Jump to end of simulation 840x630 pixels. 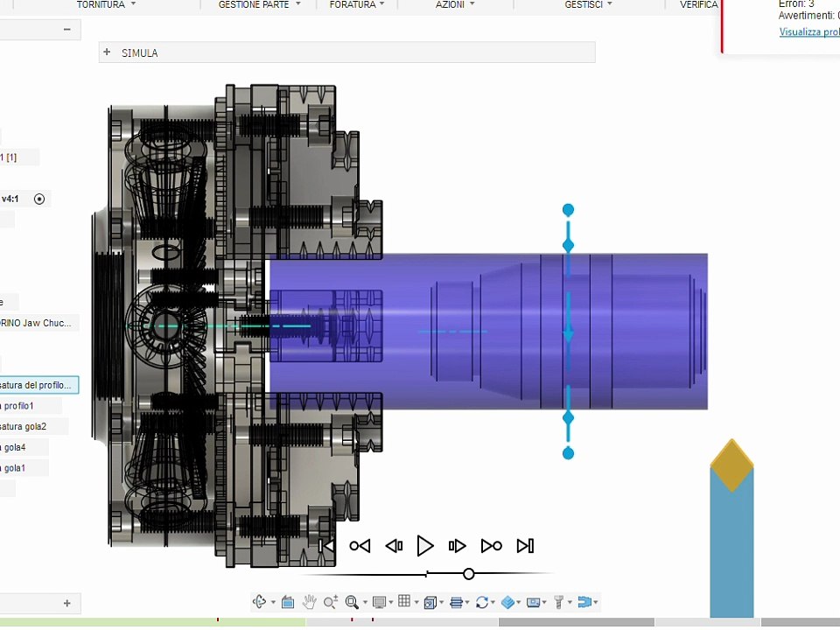[x=525, y=546]
